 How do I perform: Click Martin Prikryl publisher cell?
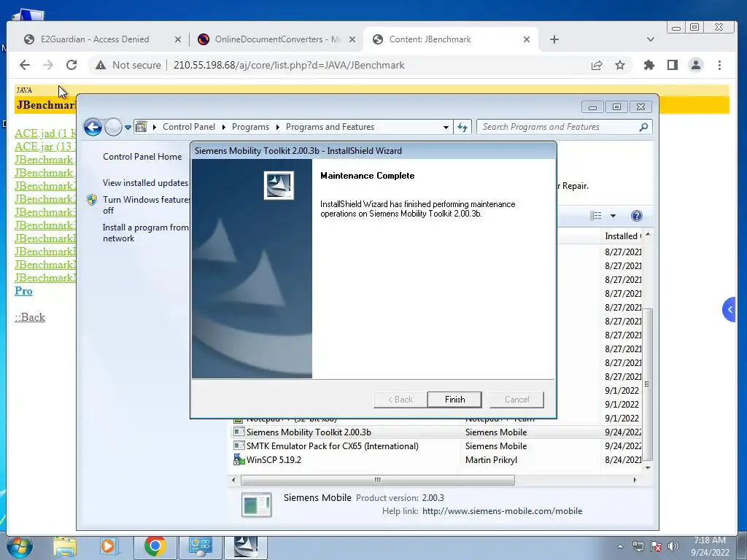(x=491, y=460)
